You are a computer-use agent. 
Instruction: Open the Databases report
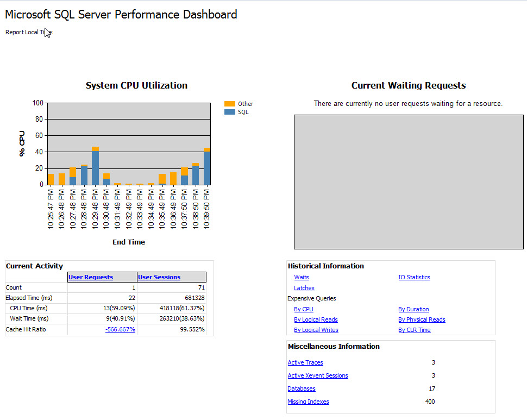302,388
